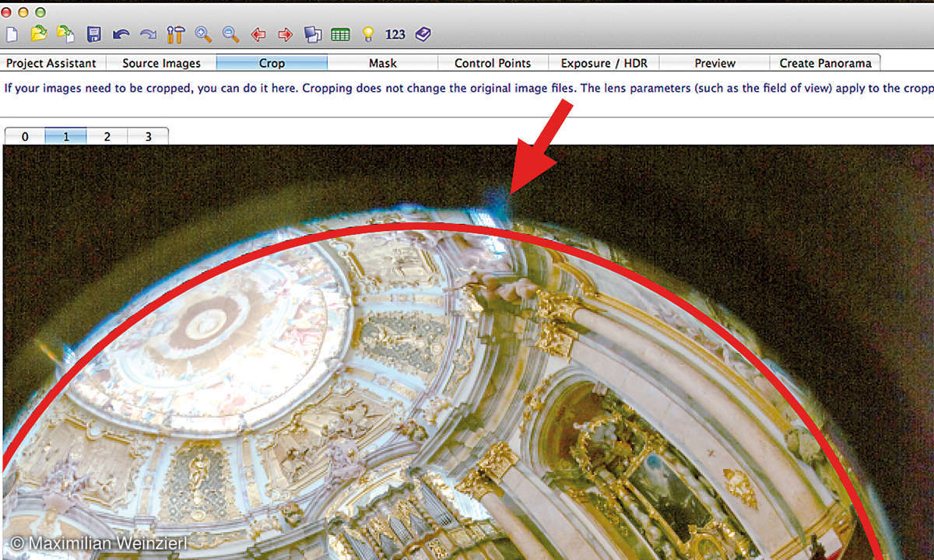Zoom out with the minus magnifier
This screenshot has height=560, width=934.
click(230, 34)
